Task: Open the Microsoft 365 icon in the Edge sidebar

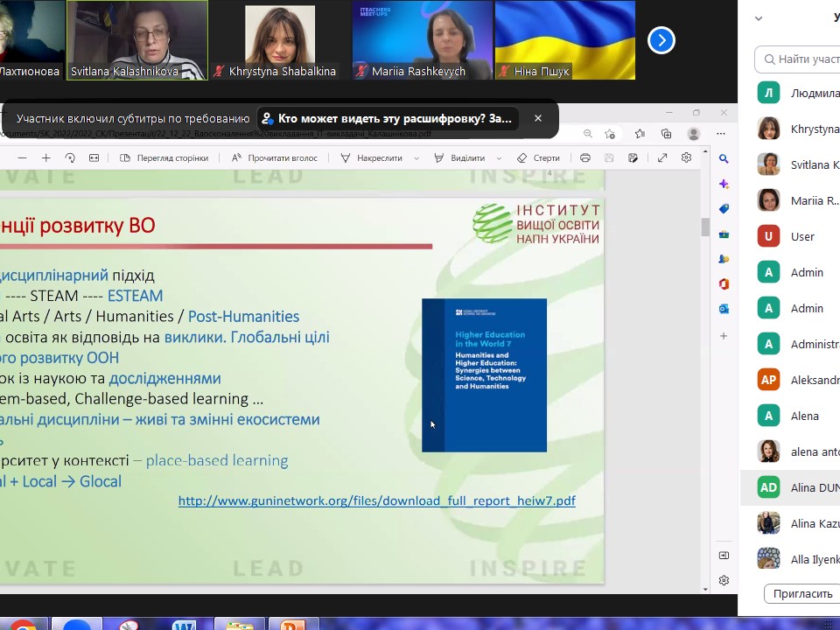Action: pyautogui.click(x=724, y=284)
